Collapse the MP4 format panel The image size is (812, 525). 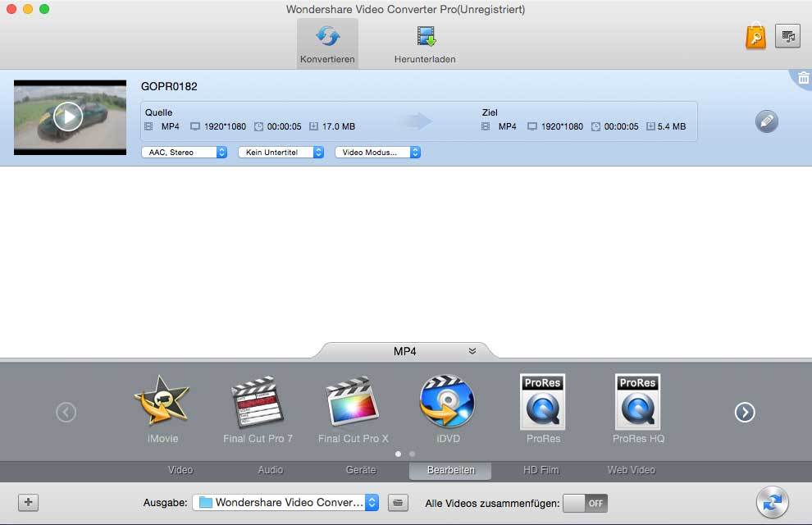[472, 350]
